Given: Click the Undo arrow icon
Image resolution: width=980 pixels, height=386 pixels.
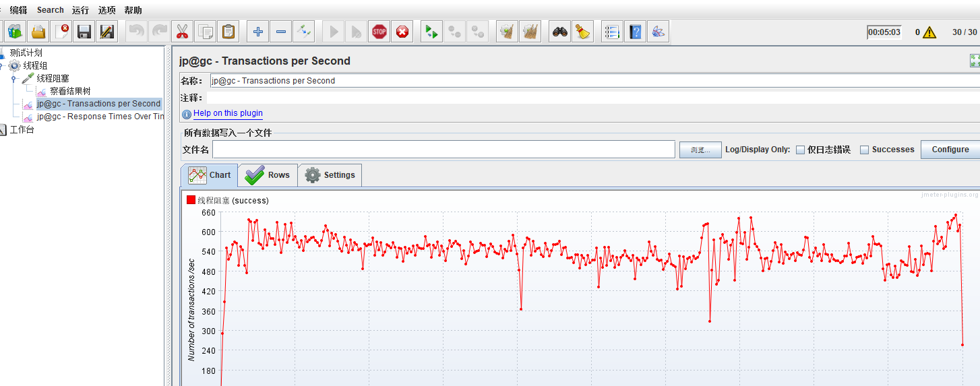Looking at the screenshot, I should 136,31.
